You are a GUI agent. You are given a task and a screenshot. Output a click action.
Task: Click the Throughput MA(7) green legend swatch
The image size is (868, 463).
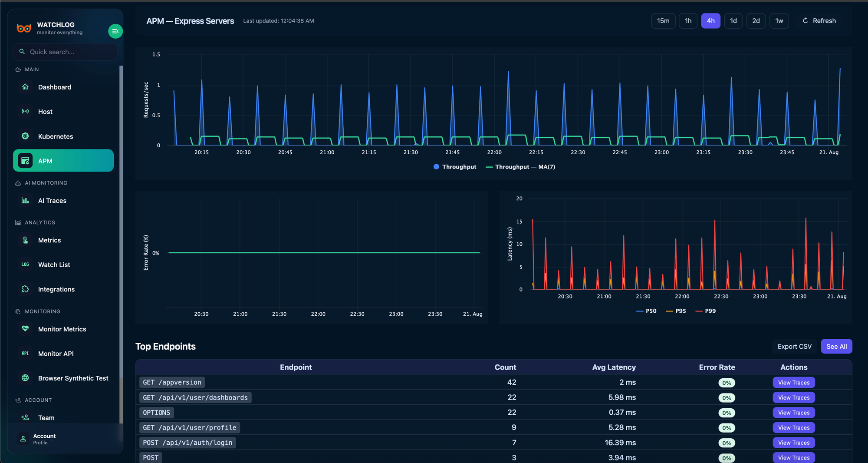[489, 167]
